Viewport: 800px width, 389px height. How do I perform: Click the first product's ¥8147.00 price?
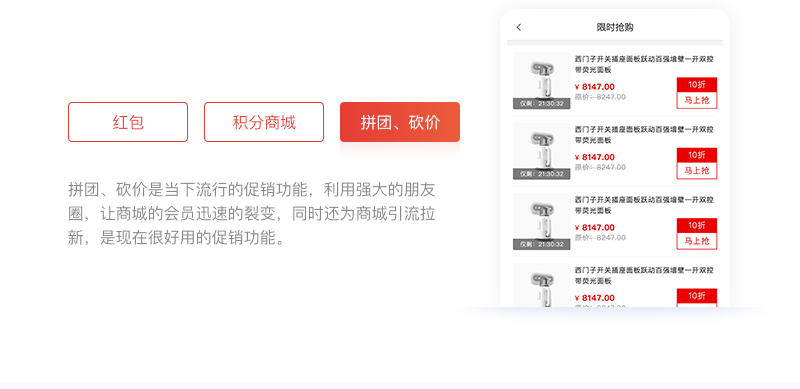[594, 87]
